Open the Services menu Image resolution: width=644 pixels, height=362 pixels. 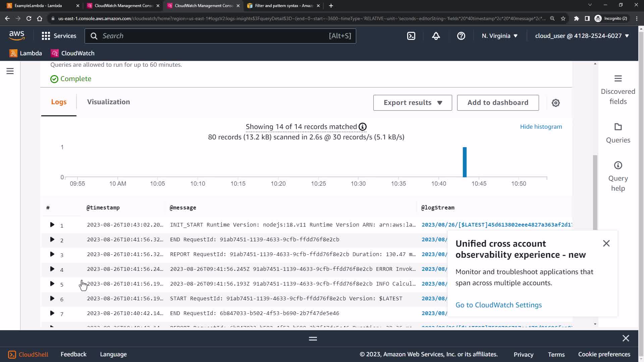pyautogui.click(x=59, y=36)
